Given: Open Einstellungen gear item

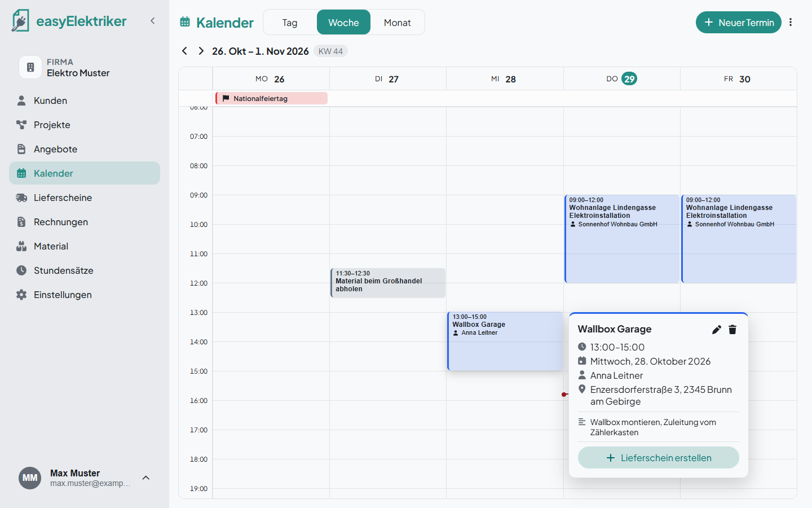Looking at the screenshot, I should [85, 295].
